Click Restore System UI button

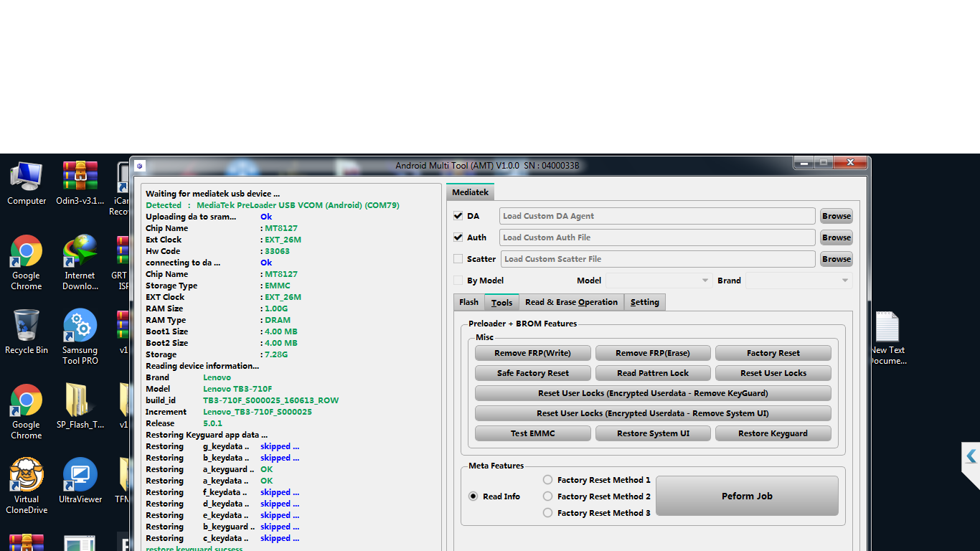point(653,433)
